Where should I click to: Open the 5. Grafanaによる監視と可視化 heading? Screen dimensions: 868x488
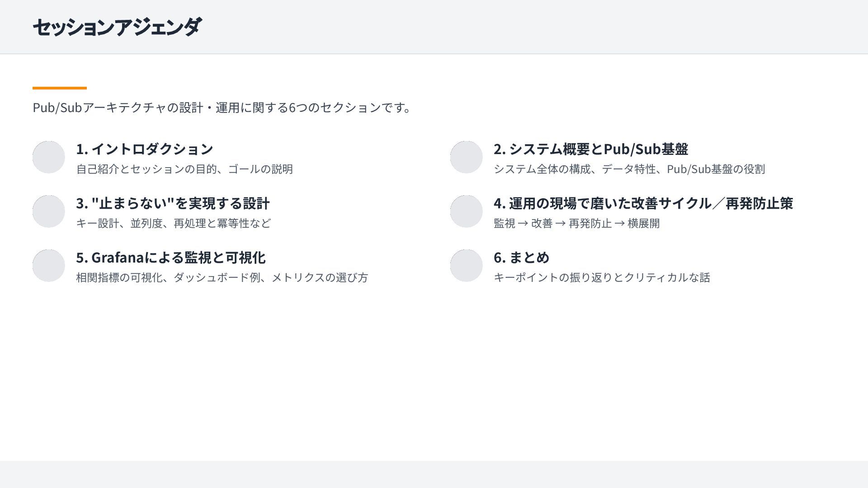click(171, 257)
